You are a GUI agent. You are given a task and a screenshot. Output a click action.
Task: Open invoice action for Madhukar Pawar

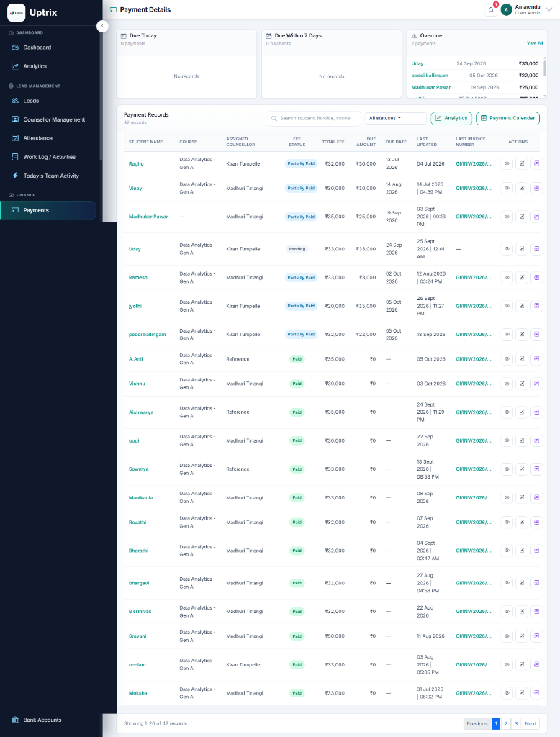click(x=536, y=217)
